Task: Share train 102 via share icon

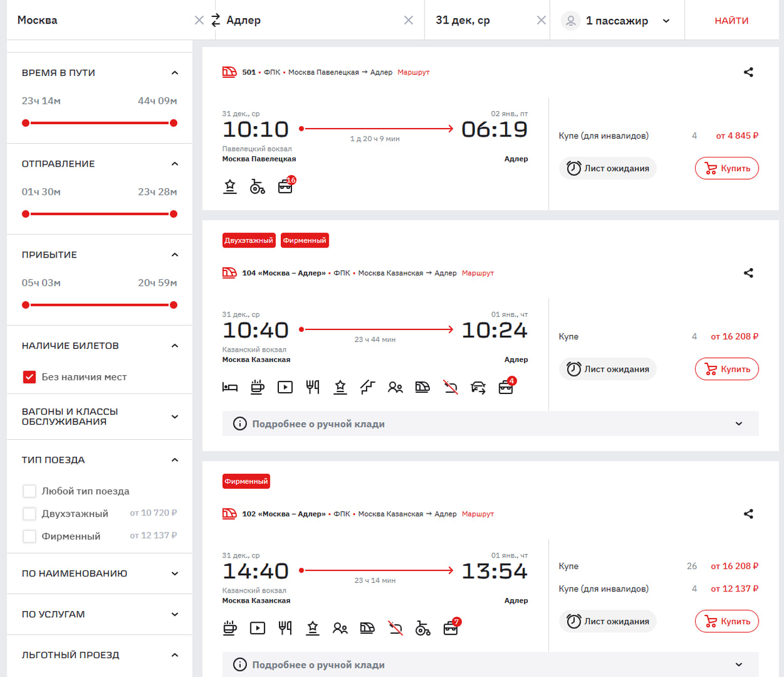Action: pos(749,514)
